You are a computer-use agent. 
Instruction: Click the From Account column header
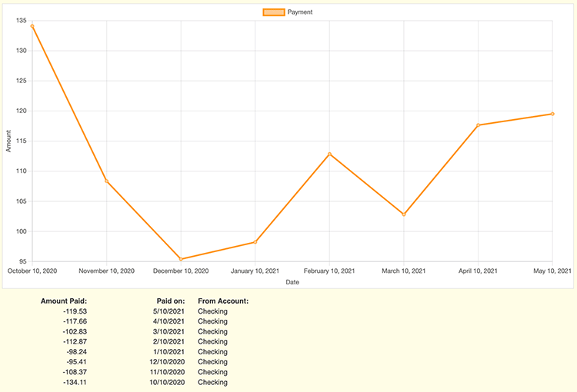click(x=223, y=301)
